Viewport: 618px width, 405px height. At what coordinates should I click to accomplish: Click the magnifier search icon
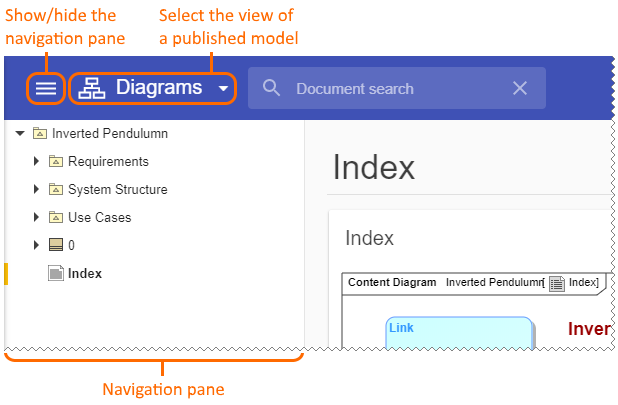click(x=271, y=88)
